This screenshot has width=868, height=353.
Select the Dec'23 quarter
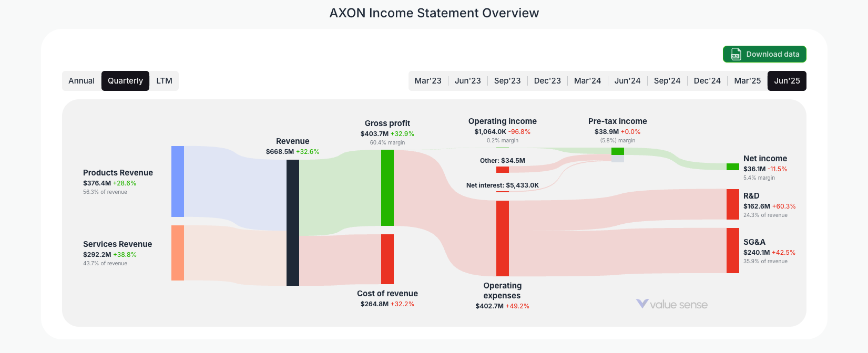[x=547, y=81]
